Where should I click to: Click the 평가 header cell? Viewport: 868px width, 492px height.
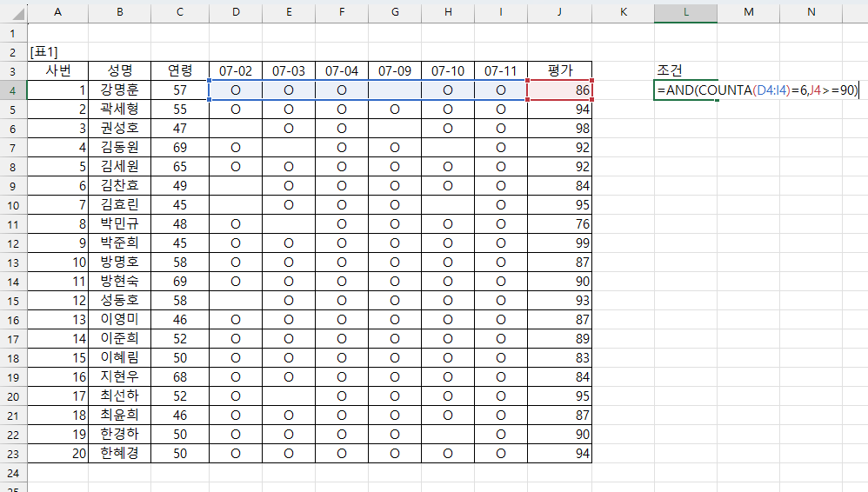tap(559, 70)
